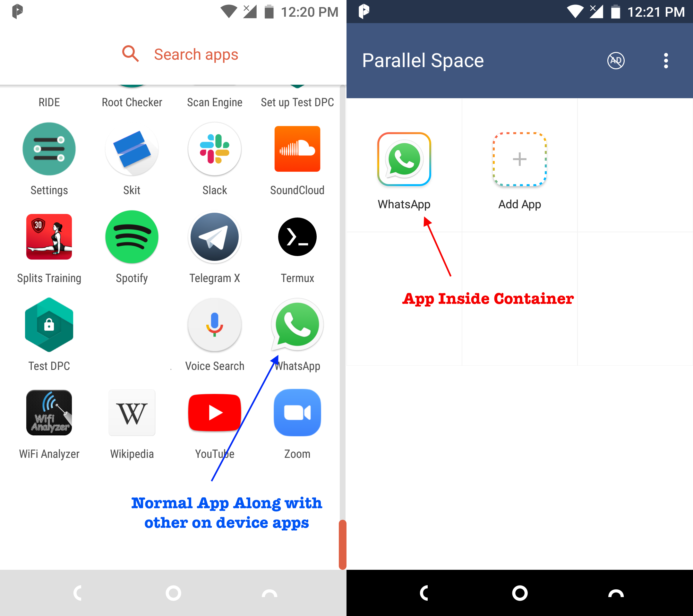Tap the AD icon in Parallel Space toolbar
The image size is (693, 616).
tap(618, 60)
